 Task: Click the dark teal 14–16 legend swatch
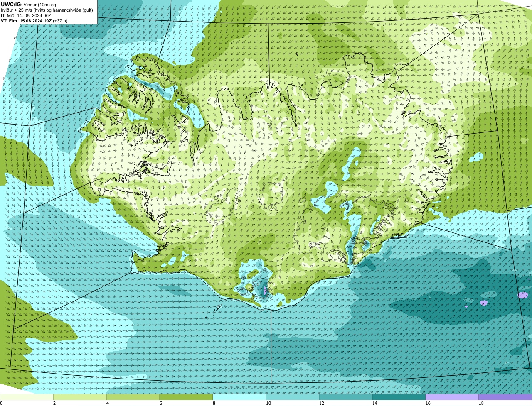(x=399, y=397)
